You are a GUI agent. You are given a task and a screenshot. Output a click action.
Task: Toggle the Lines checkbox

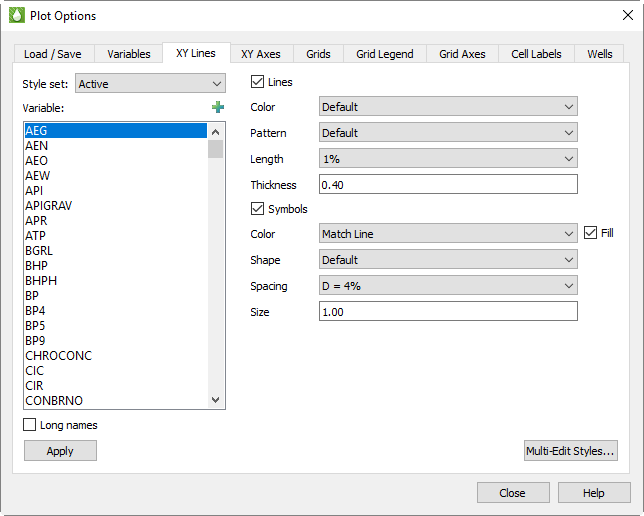click(257, 81)
